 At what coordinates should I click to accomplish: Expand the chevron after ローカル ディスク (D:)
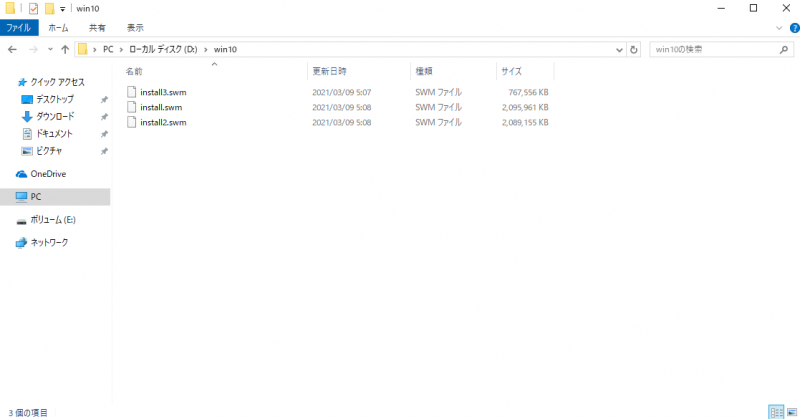tap(206, 50)
